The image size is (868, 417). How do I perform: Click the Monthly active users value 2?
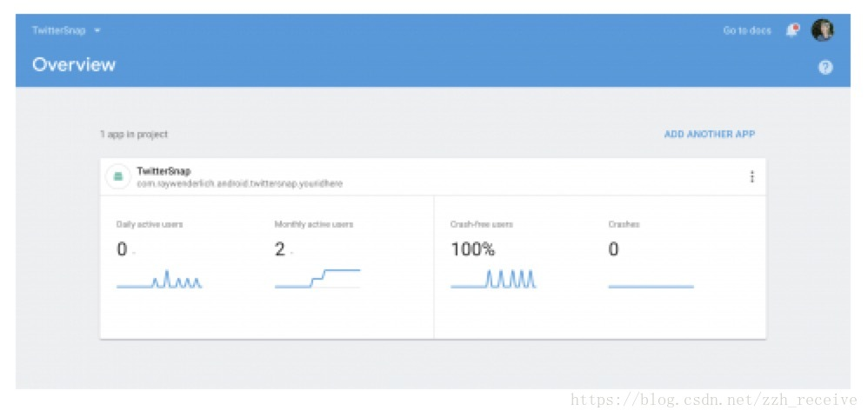coord(280,249)
